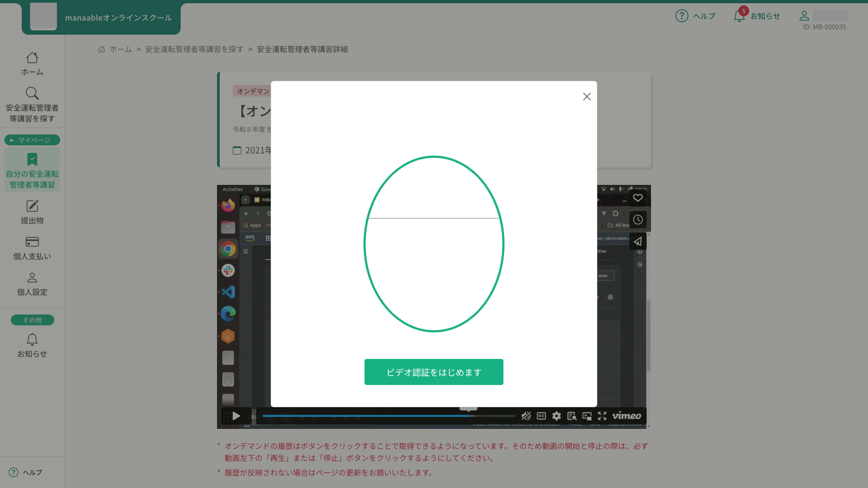This screenshot has height=488, width=868.
Task: Expand the その他 sidebar section
Action: point(32,320)
